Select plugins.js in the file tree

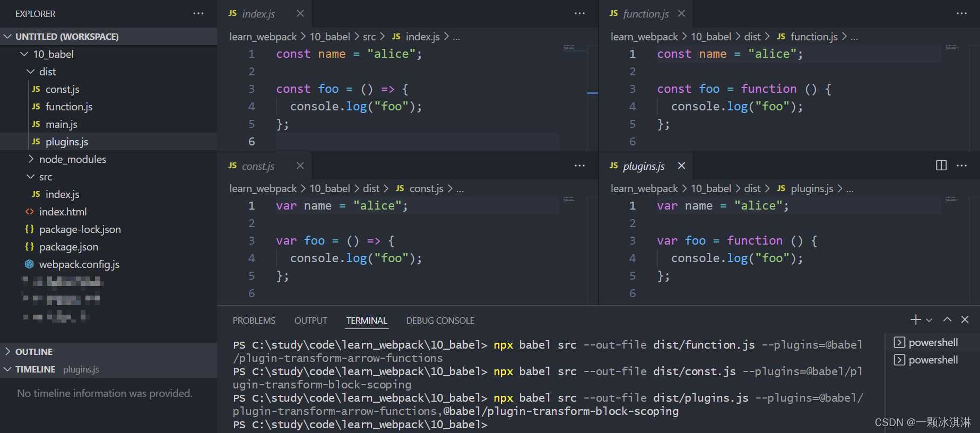tap(108, 142)
